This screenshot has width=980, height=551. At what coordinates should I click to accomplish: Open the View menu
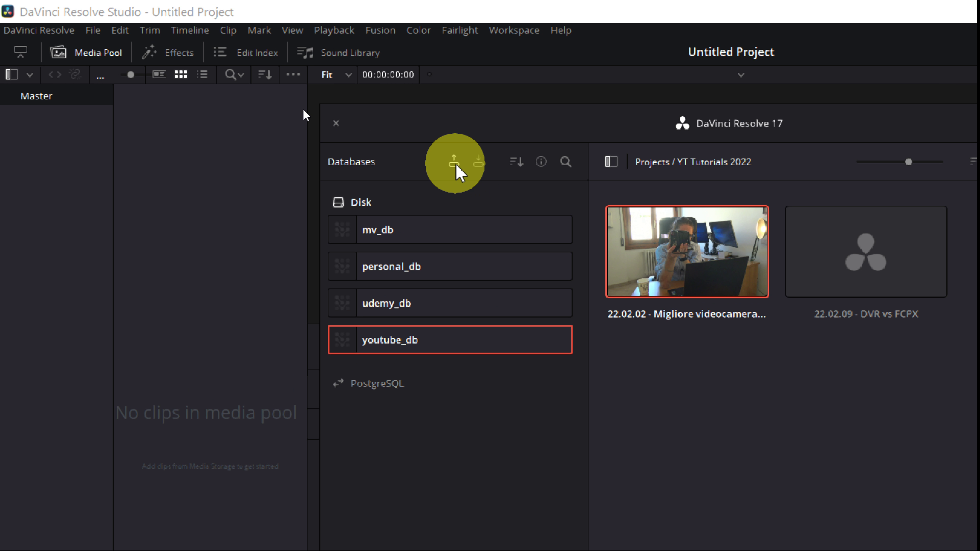click(292, 30)
